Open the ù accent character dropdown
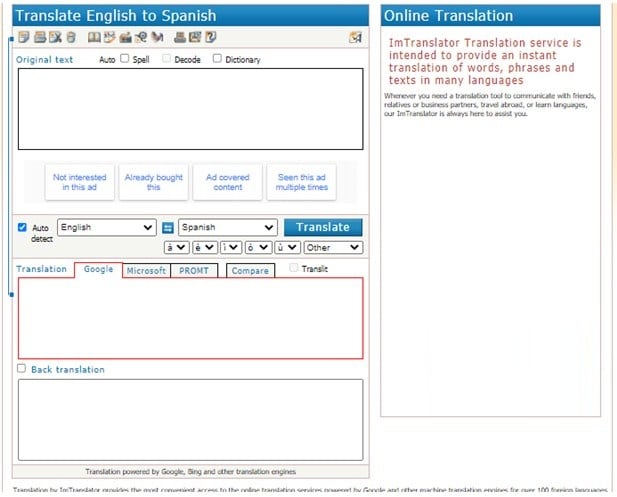Viewport: 617px width, 497px height. (288, 248)
